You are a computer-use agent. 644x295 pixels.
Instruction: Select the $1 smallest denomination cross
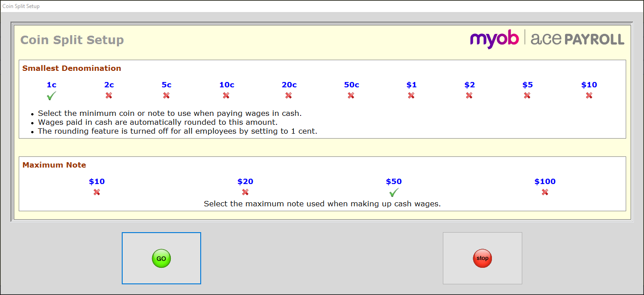tap(411, 95)
